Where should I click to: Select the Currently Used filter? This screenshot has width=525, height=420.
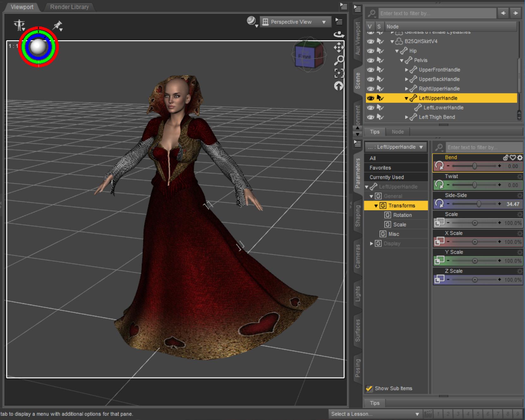click(x=387, y=177)
